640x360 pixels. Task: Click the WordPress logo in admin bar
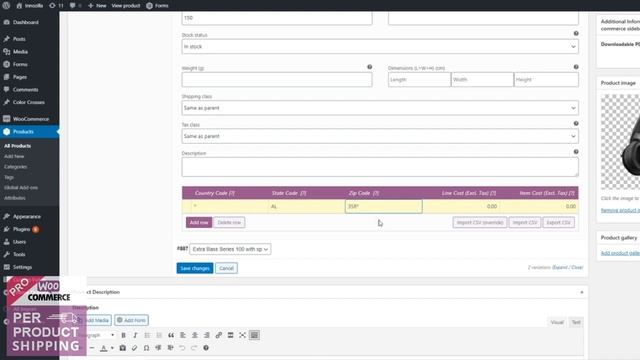6,5
